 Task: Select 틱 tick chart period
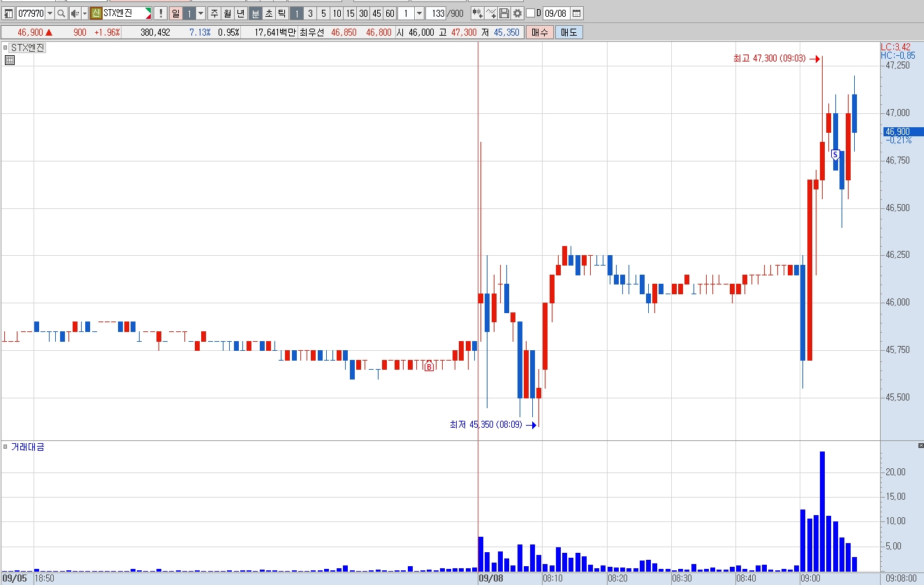pyautogui.click(x=282, y=13)
